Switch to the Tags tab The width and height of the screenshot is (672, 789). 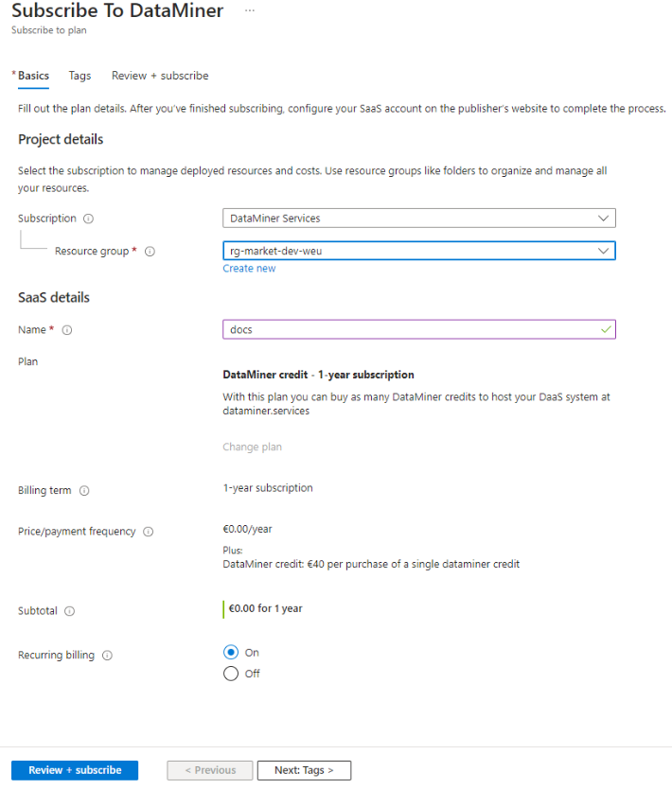(x=80, y=76)
